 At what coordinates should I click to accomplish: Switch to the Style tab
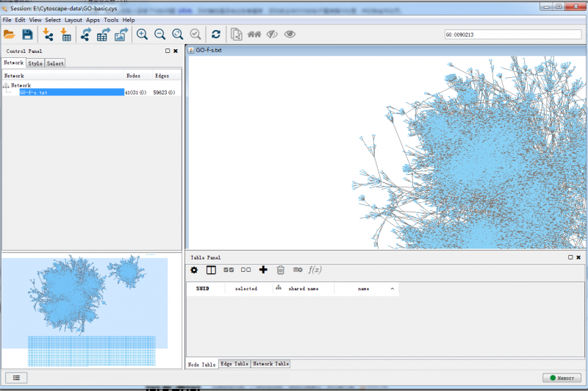35,64
